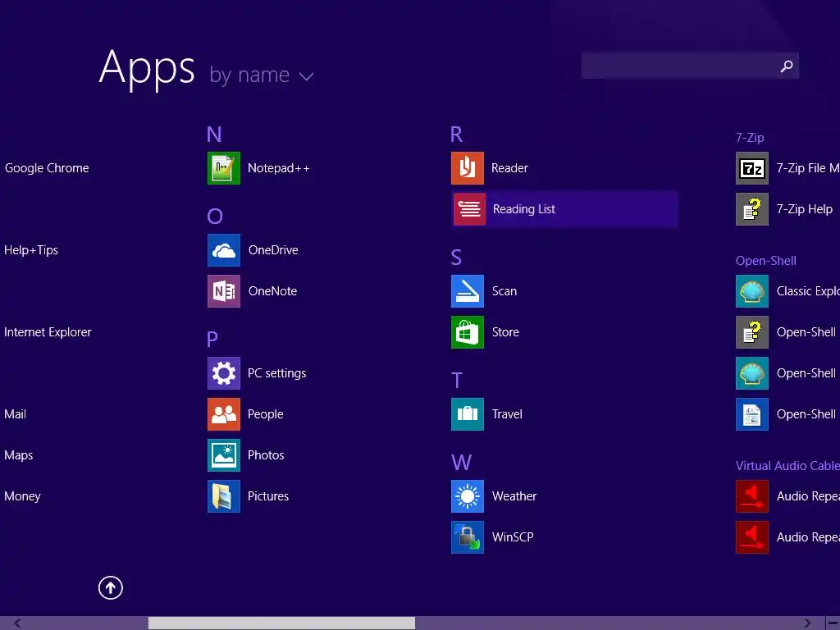This screenshot has height=630, width=840.
Task: Click the up arrow to return to Start
Action: (111, 587)
